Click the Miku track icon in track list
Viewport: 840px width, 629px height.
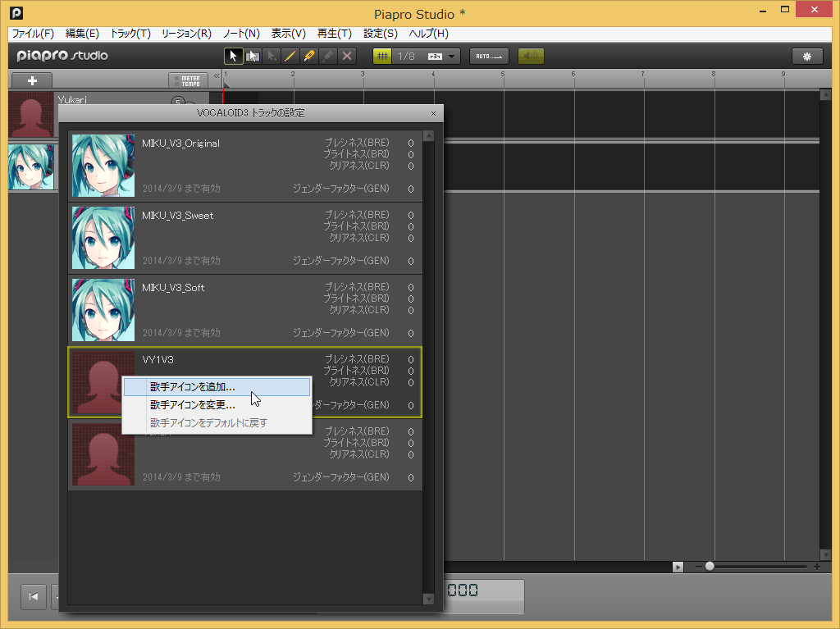click(x=31, y=166)
